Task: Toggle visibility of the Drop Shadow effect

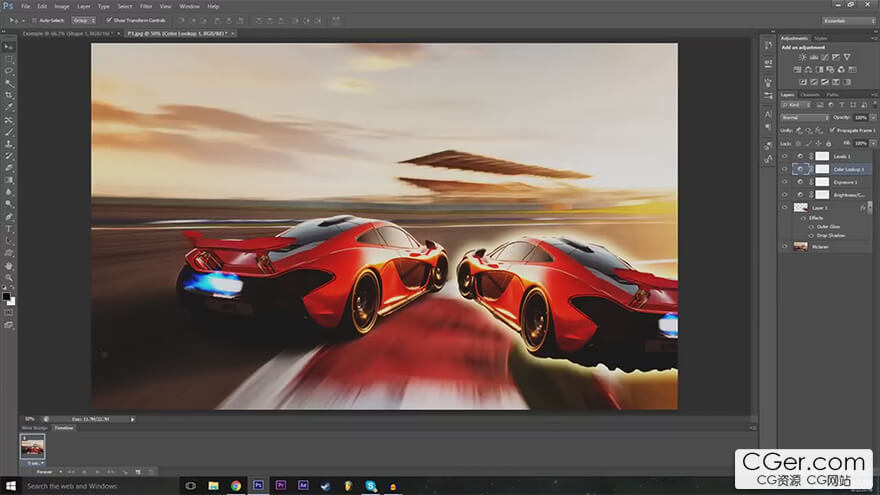Action: (811, 236)
